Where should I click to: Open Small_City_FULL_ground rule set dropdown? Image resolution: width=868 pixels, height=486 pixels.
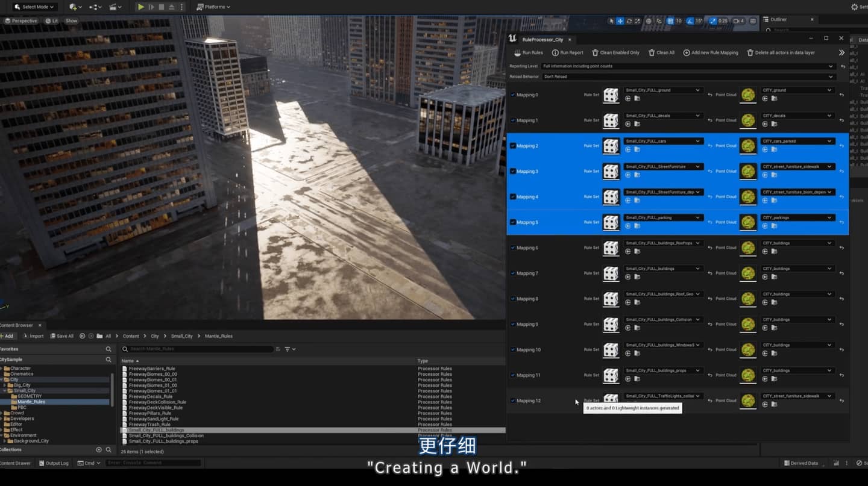pyautogui.click(x=663, y=90)
